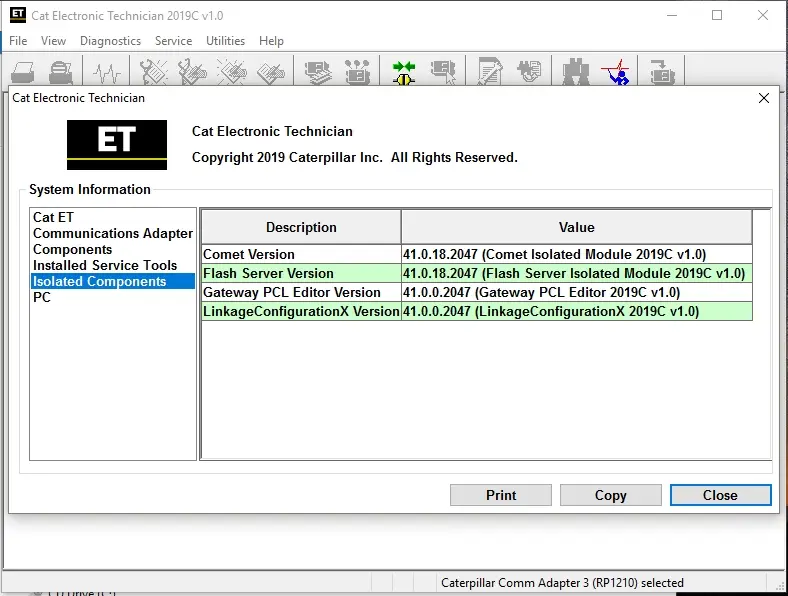This screenshot has width=788, height=596.
Task: Select Installed Service Tools entry
Action: click(x=105, y=265)
